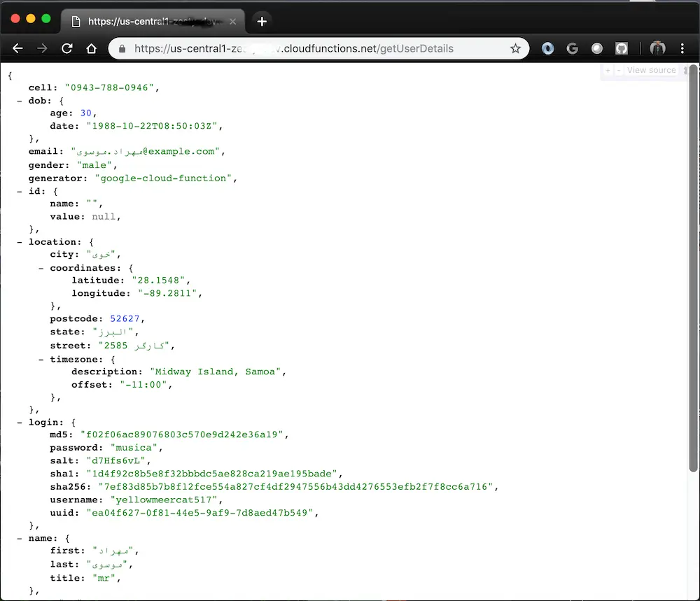
Task: Click the gray circle extension icon
Action: pyautogui.click(x=597, y=48)
